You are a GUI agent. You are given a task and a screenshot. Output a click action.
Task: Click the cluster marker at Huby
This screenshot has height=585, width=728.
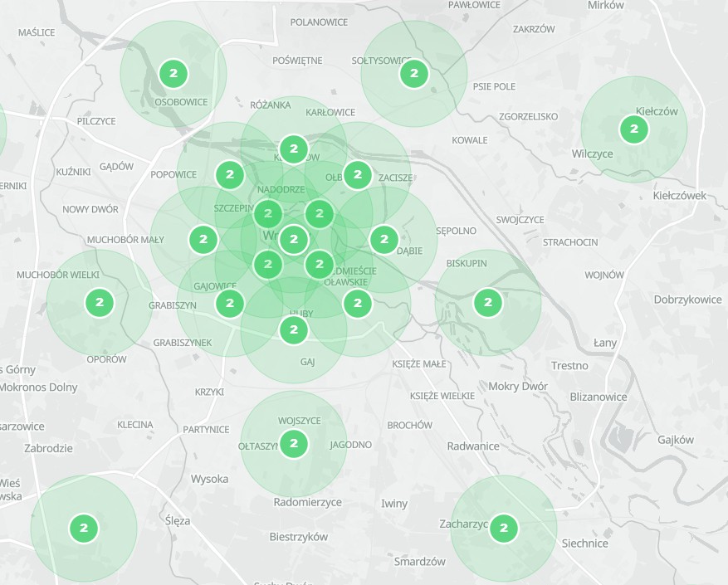(293, 330)
